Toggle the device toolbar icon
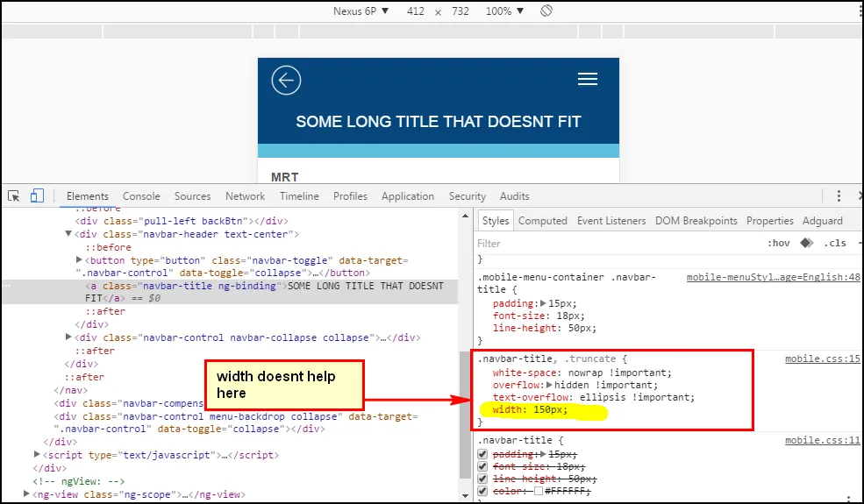The height and width of the screenshot is (504, 864). tap(37, 195)
